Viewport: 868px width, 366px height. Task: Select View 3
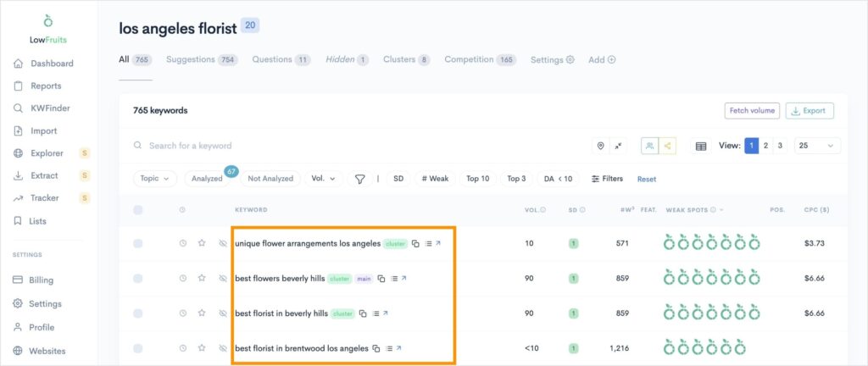[x=780, y=146]
